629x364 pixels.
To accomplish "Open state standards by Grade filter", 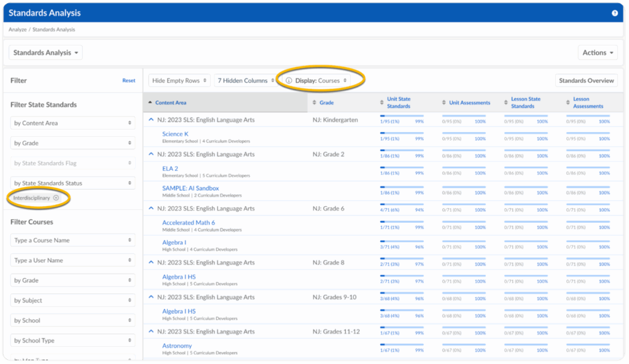I will click(x=72, y=143).
